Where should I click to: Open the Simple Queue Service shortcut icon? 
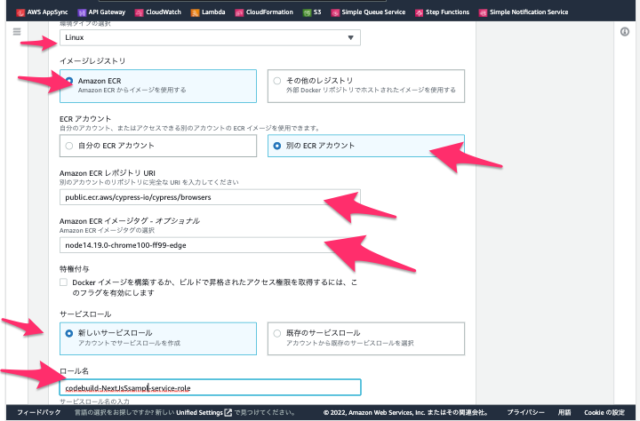click(x=335, y=13)
